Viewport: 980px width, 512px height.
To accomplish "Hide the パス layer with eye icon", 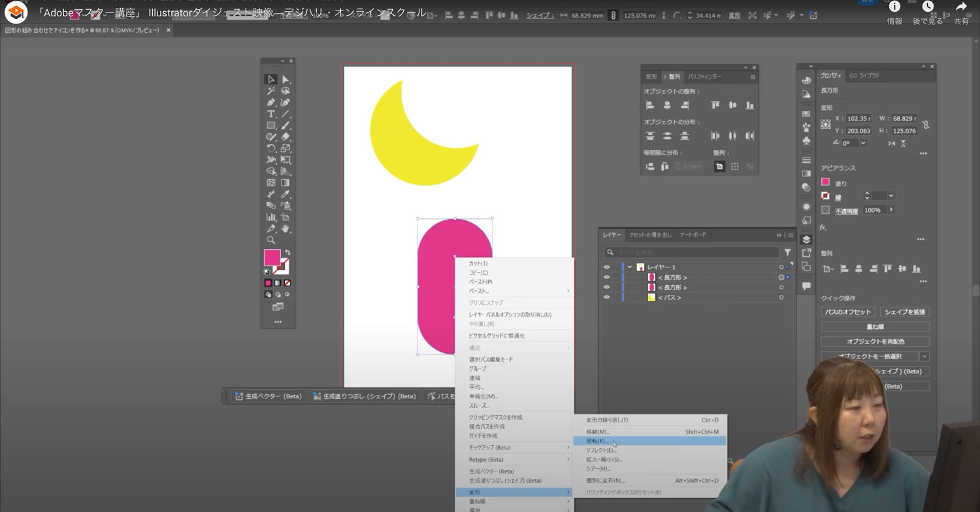I will click(606, 298).
